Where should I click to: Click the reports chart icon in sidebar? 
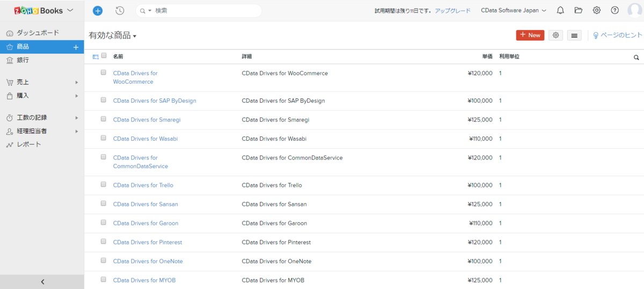click(9, 144)
